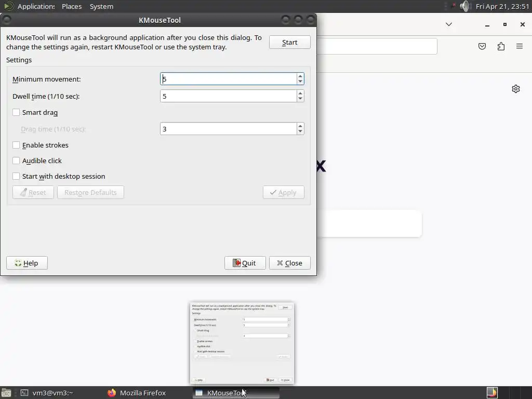Switch to vm3@vm3:~ terminal in taskbar
The image size is (532, 399).
coord(47,393)
